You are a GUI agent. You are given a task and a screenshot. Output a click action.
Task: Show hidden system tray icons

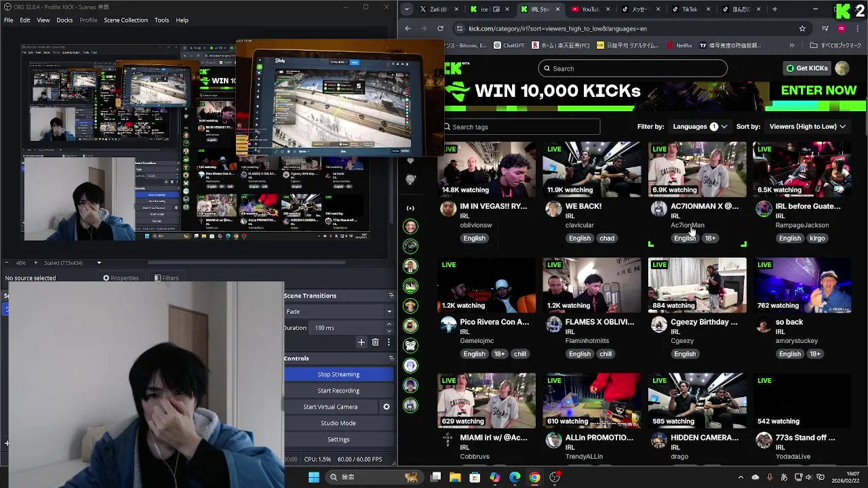[741, 477]
